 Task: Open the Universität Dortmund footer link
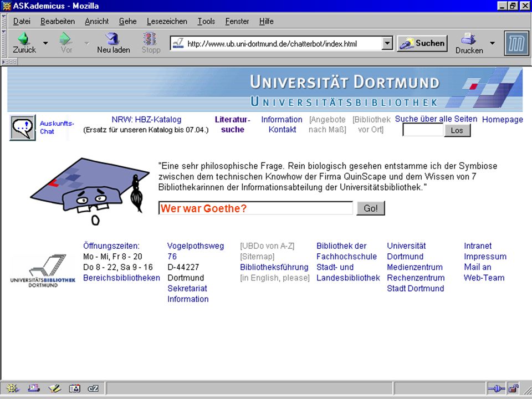[406, 251]
